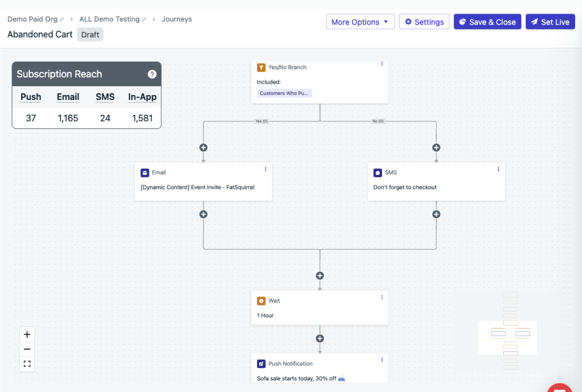Open SMS node three-dot menu

click(498, 169)
